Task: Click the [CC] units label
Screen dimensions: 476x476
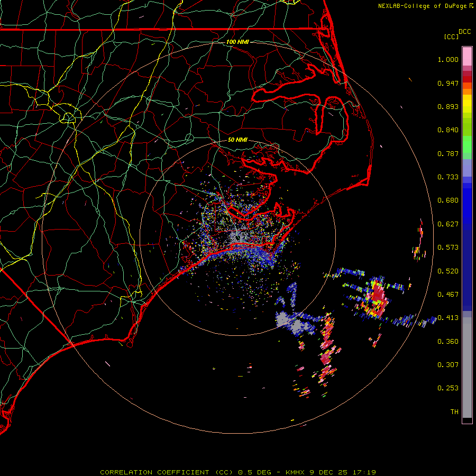Action: coord(451,36)
